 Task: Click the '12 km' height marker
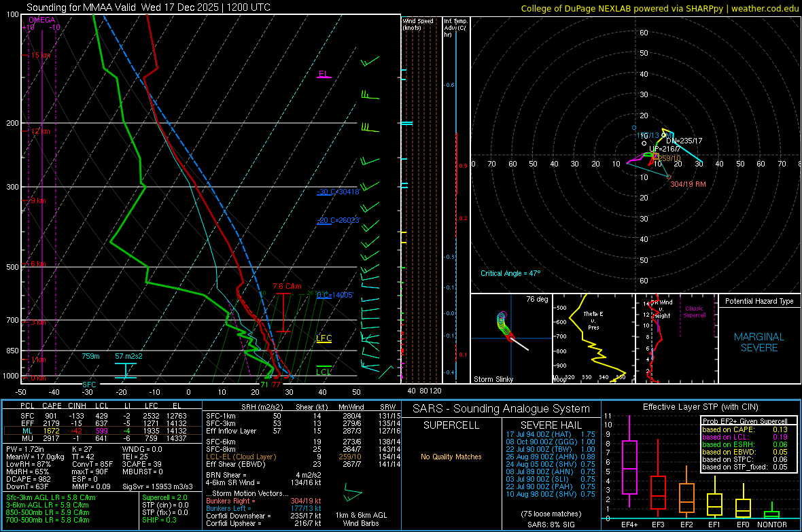(x=40, y=131)
